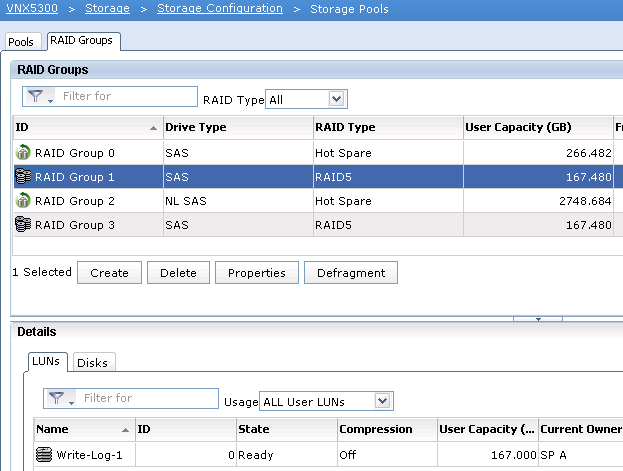Collapse the Details pane via the splitter arrow

click(538, 319)
